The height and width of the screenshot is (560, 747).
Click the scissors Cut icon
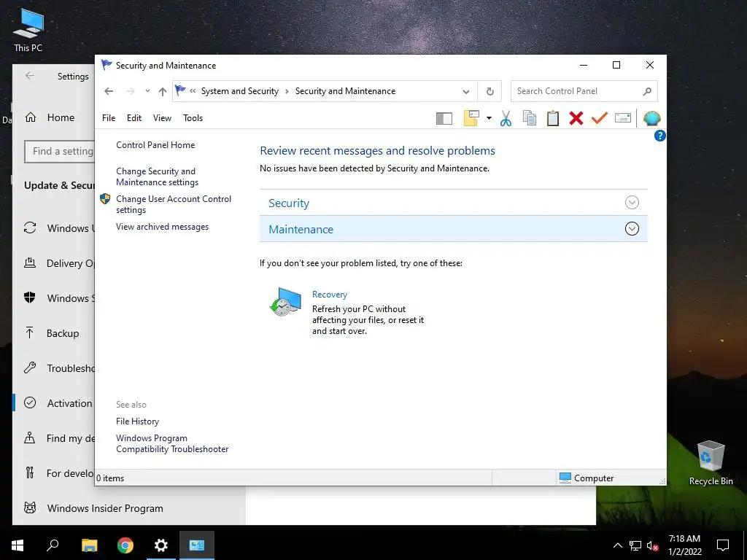pos(506,118)
